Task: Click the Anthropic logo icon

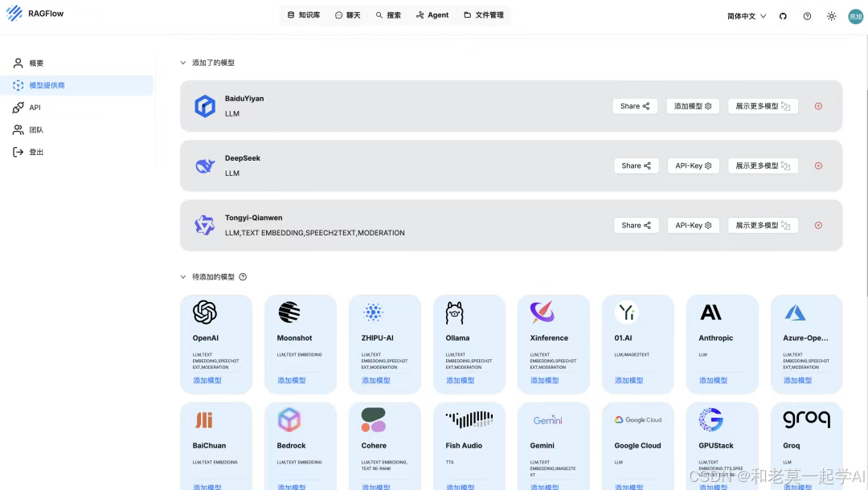Action: point(710,312)
